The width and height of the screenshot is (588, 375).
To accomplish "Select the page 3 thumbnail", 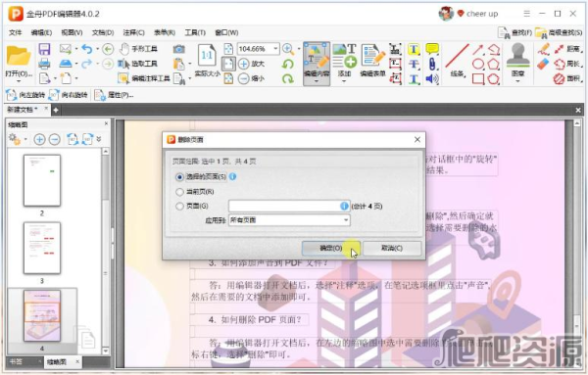I will 42,248.
